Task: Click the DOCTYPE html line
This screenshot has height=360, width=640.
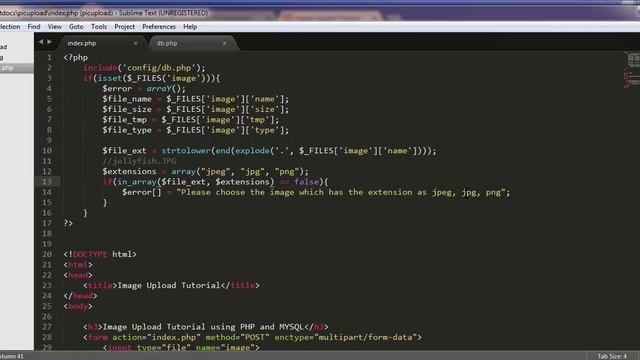Action: [x=100, y=254]
